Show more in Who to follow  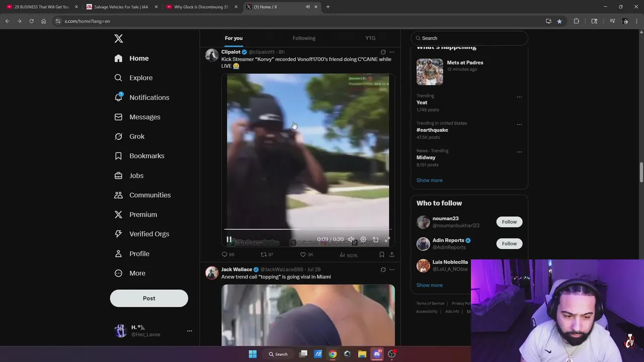click(430, 285)
